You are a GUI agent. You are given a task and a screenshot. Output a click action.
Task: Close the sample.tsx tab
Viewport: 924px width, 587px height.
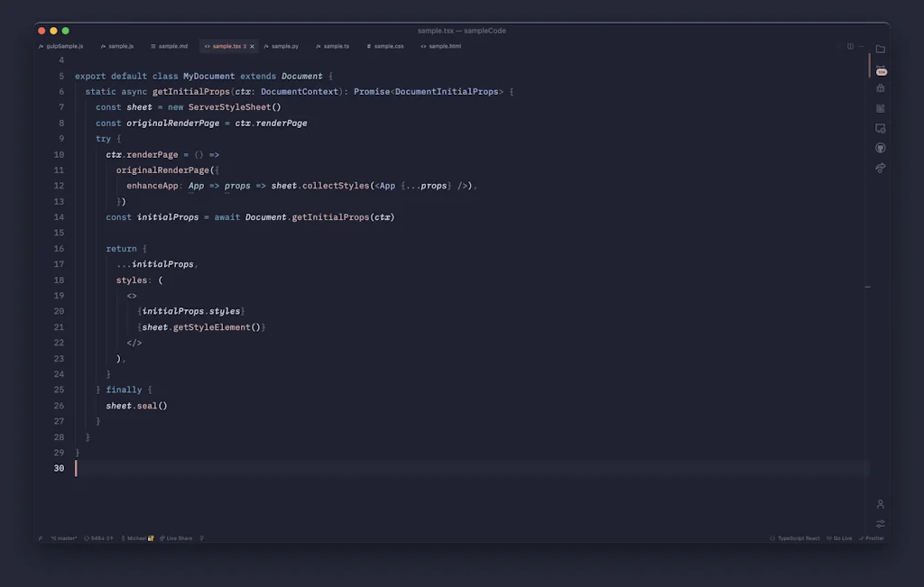pos(253,46)
